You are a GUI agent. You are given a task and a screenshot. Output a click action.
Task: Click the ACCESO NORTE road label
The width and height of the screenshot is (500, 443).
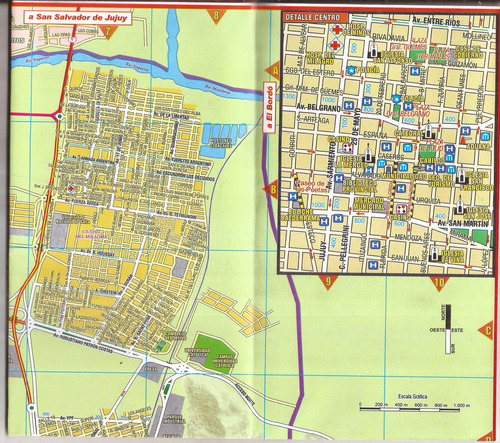245,394
